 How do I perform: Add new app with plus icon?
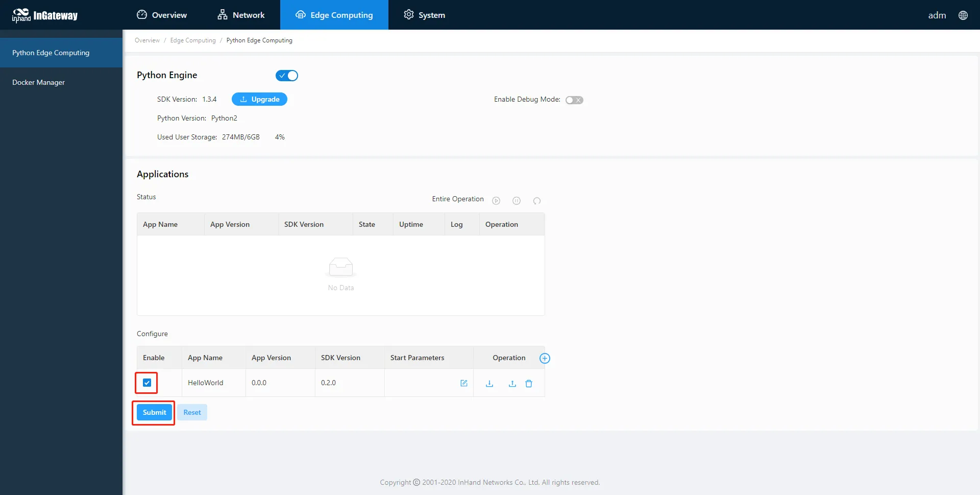pos(545,358)
